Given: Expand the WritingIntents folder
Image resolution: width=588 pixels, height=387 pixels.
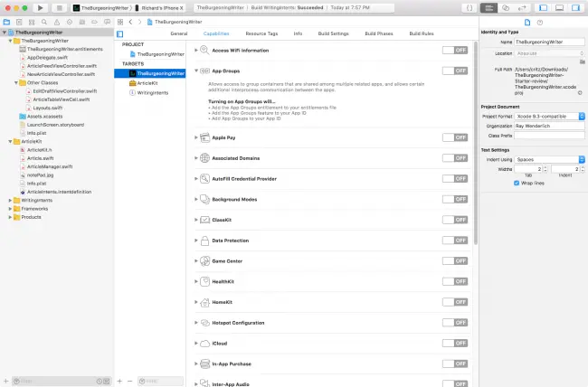Looking at the screenshot, I should pos(10,200).
